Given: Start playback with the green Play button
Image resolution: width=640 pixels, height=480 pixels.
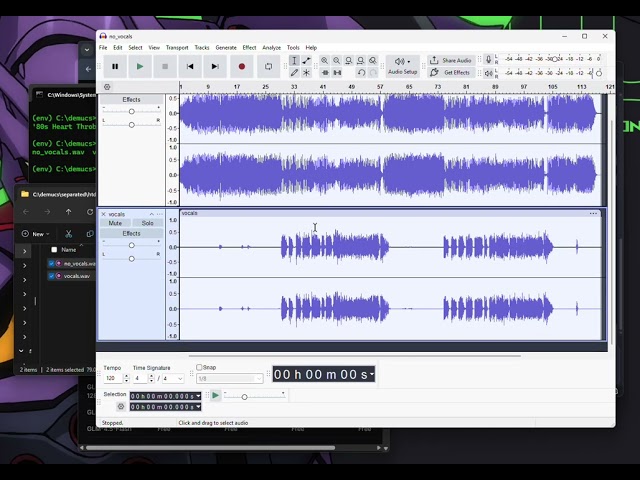Looking at the screenshot, I should pos(140,67).
